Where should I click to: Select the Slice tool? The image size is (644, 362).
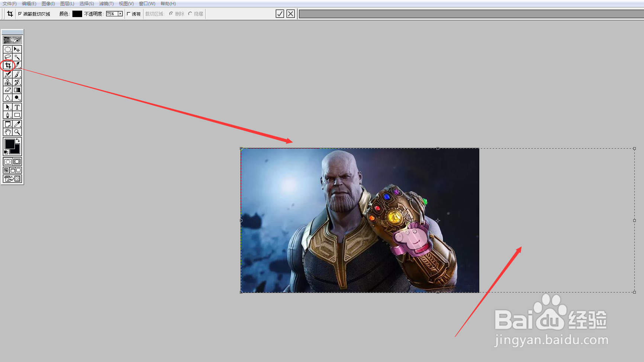point(17,65)
